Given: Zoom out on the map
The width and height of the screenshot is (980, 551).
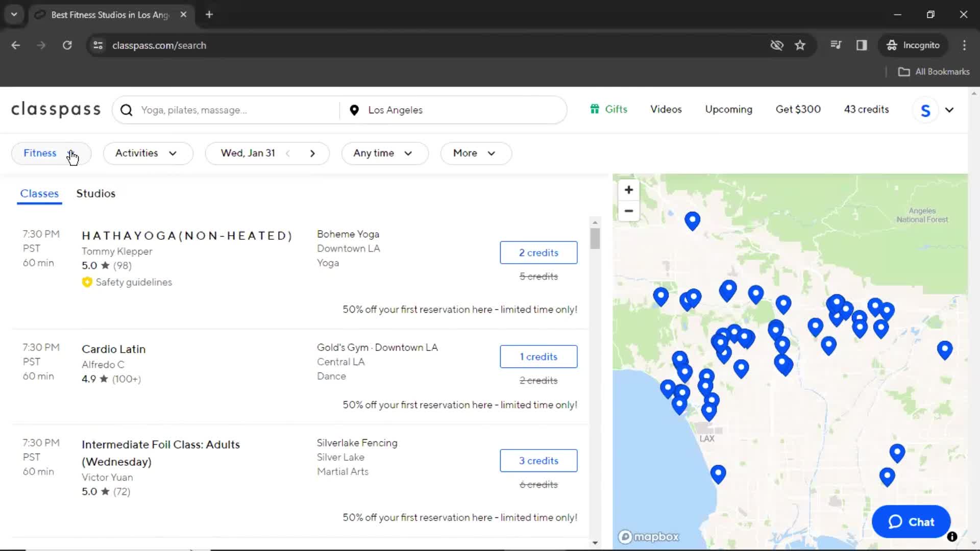Looking at the screenshot, I should 629,211.
